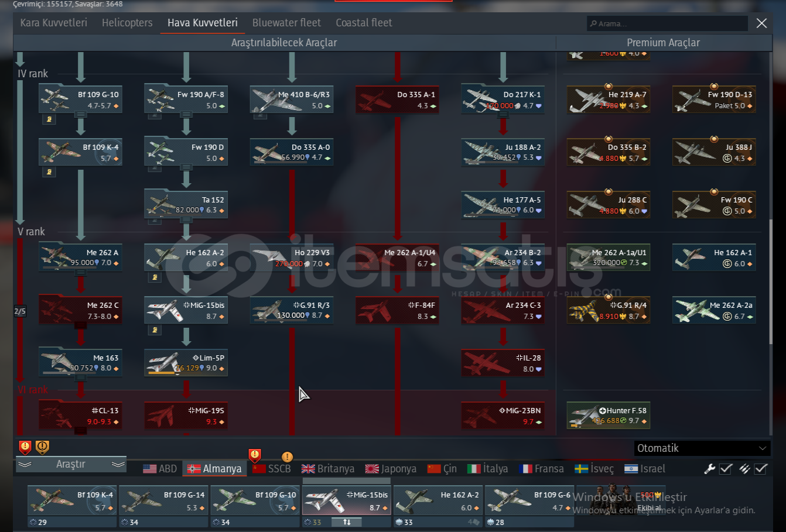Viewport: 786px width, 532px height.
Task: Switch to Coastal fleet tab
Action: pos(364,23)
